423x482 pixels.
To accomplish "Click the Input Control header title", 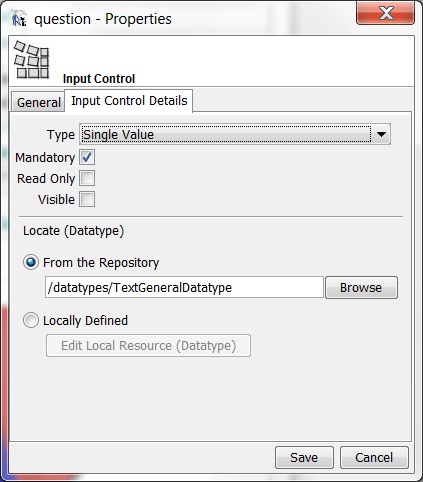I will tap(99, 79).
